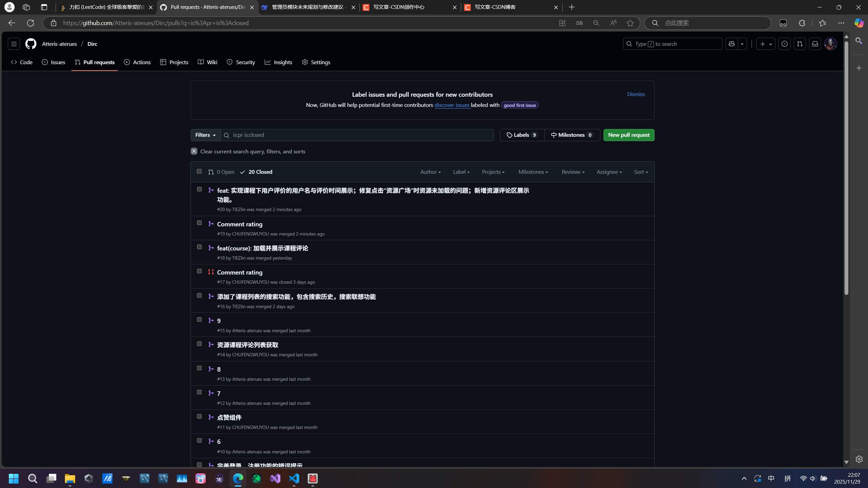Screen dimensions: 868x488
Task: Open GitHub notifications inbox icon
Action: 815,44
